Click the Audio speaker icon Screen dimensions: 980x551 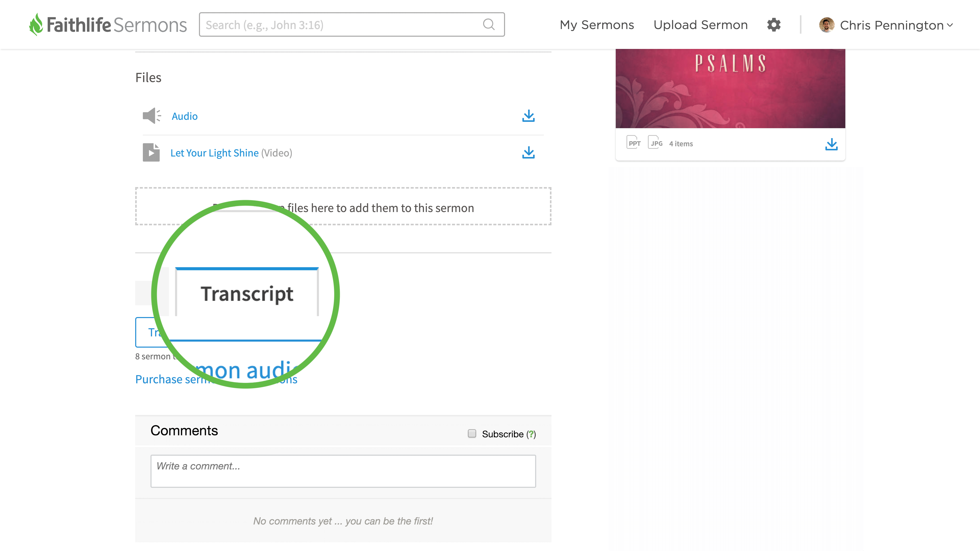coord(152,115)
